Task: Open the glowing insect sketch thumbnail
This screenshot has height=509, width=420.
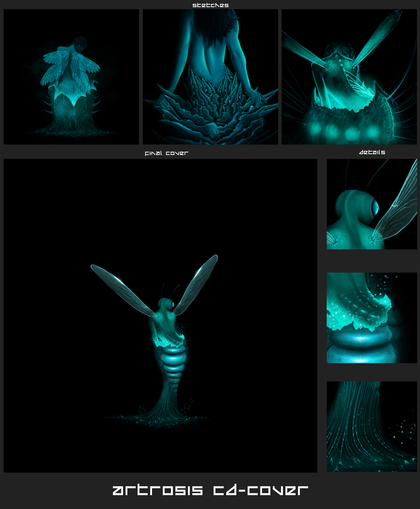Action: (x=349, y=77)
